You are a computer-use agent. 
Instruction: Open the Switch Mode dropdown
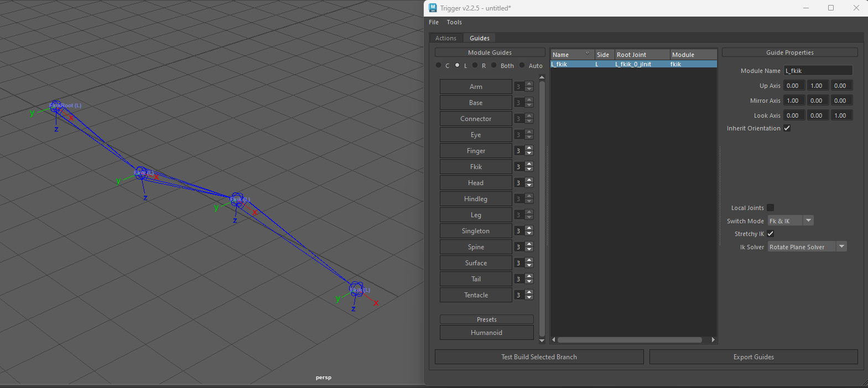pos(791,221)
